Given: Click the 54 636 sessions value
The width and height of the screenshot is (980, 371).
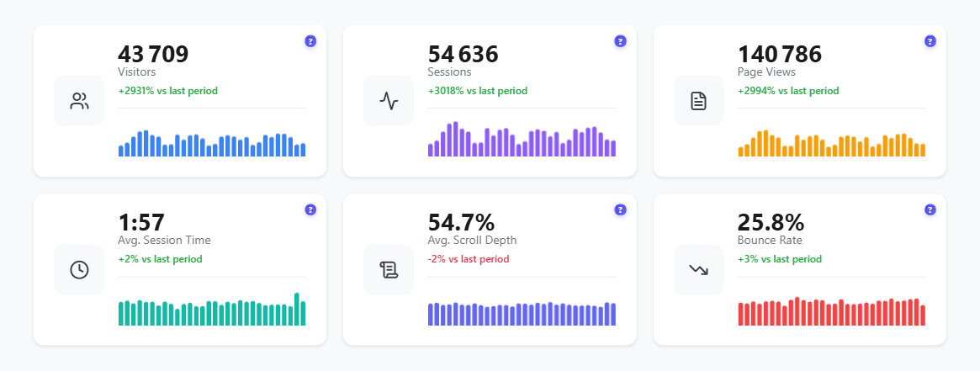Looking at the screenshot, I should coord(464,55).
